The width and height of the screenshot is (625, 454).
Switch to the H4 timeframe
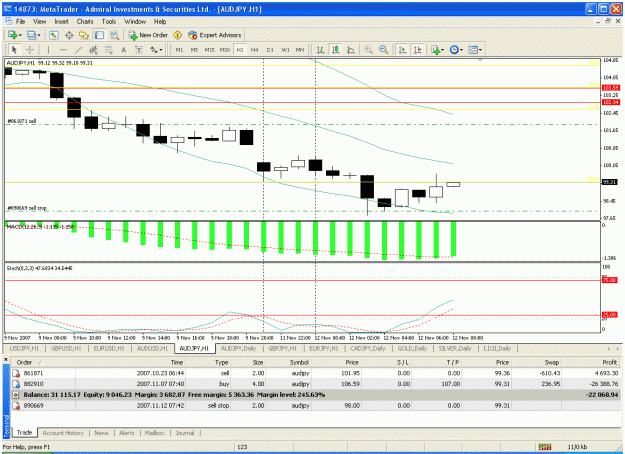255,50
